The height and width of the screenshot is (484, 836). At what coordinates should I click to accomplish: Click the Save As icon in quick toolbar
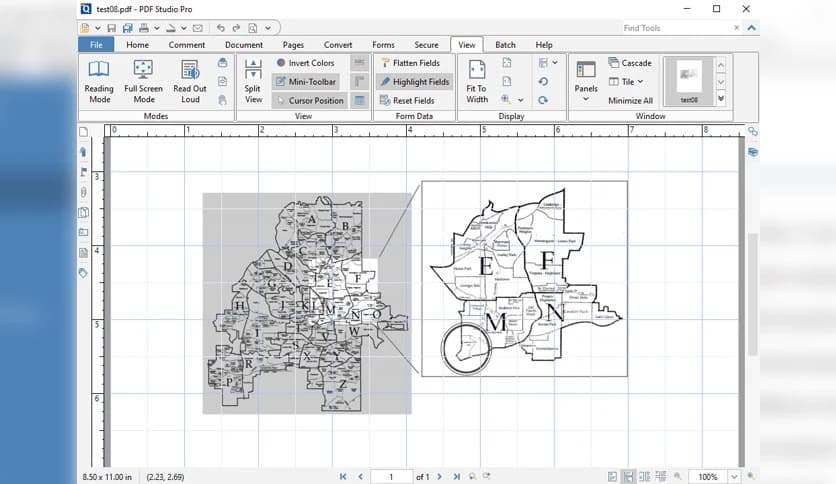coord(127,28)
